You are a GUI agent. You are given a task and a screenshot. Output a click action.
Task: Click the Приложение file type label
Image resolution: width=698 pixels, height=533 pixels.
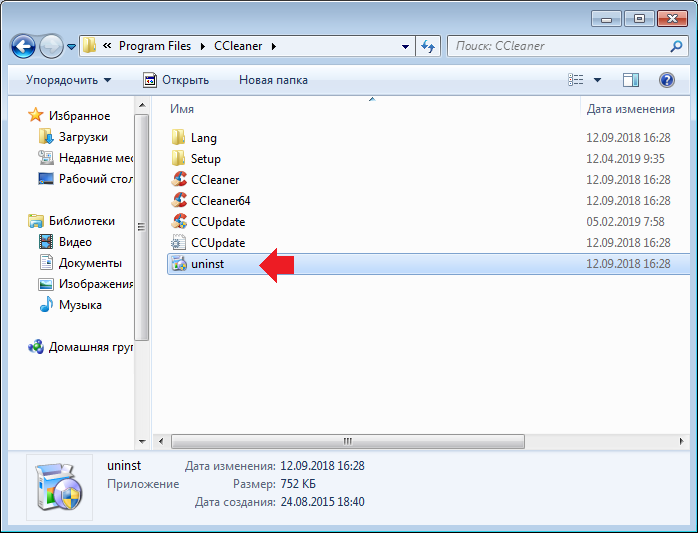pyautogui.click(x=143, y=484)
